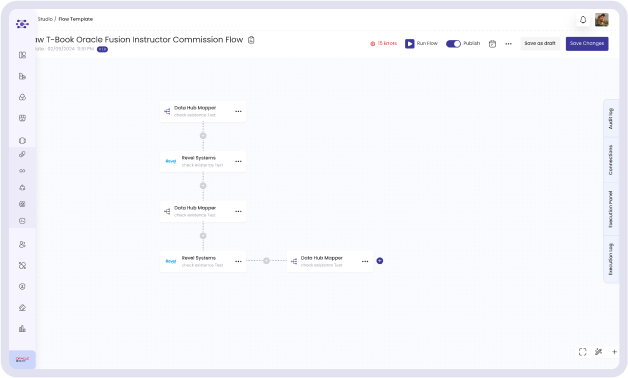628x378 pixels.
Task: Click the flow title text
Action: click(x=139, y=40)
